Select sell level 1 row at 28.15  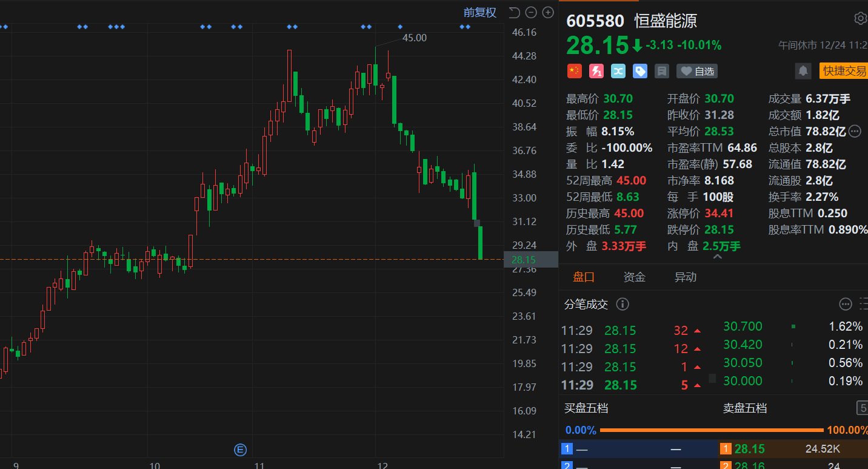point(792,449)
